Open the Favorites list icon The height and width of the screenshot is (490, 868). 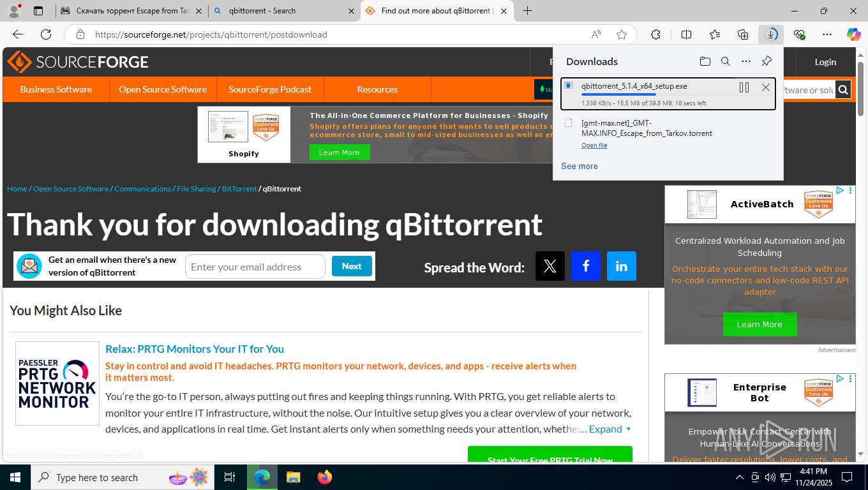click(x=715, y=34)
